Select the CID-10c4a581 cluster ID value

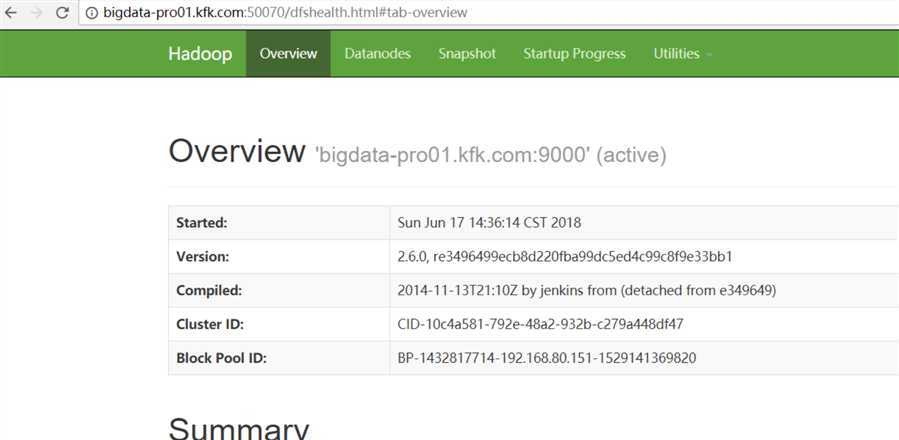(540, 324)
